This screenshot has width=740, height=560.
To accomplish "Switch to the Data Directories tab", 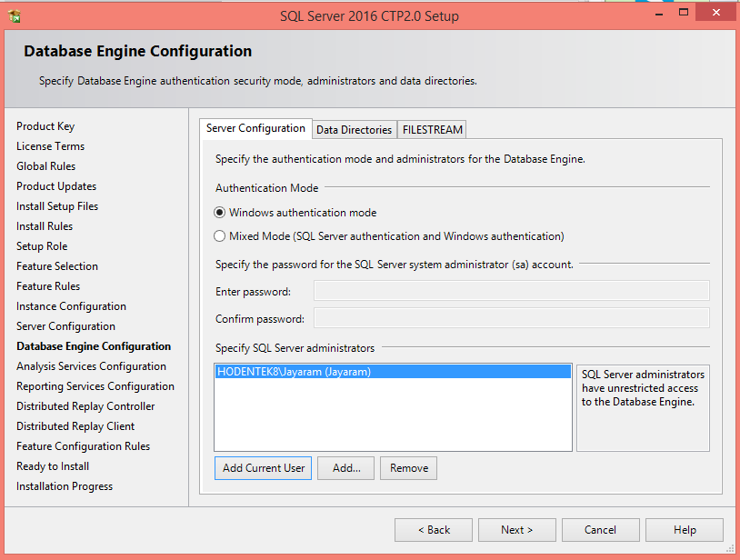I will 354,128.
